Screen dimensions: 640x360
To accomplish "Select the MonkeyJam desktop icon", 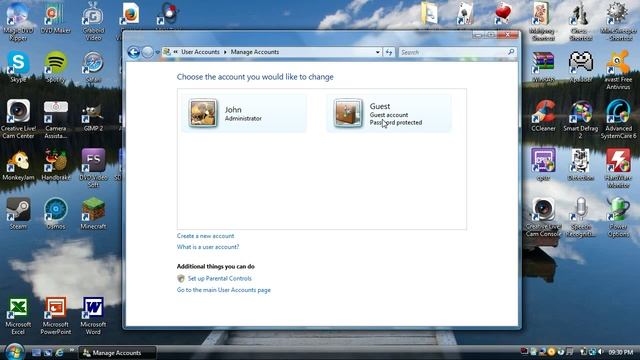I will coord(18,164).
